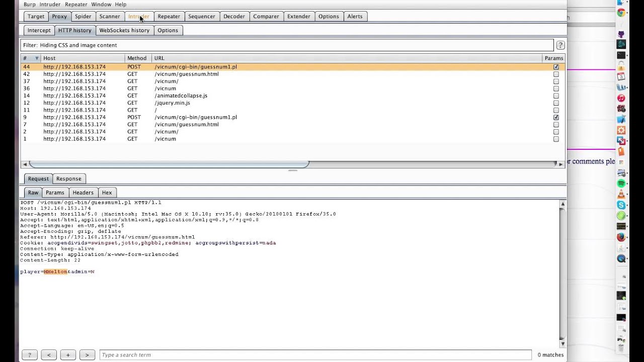Open Calendar from the dock
Image resolution: width=644 pixels, height=362 pixels.
(x=621, y=77)
